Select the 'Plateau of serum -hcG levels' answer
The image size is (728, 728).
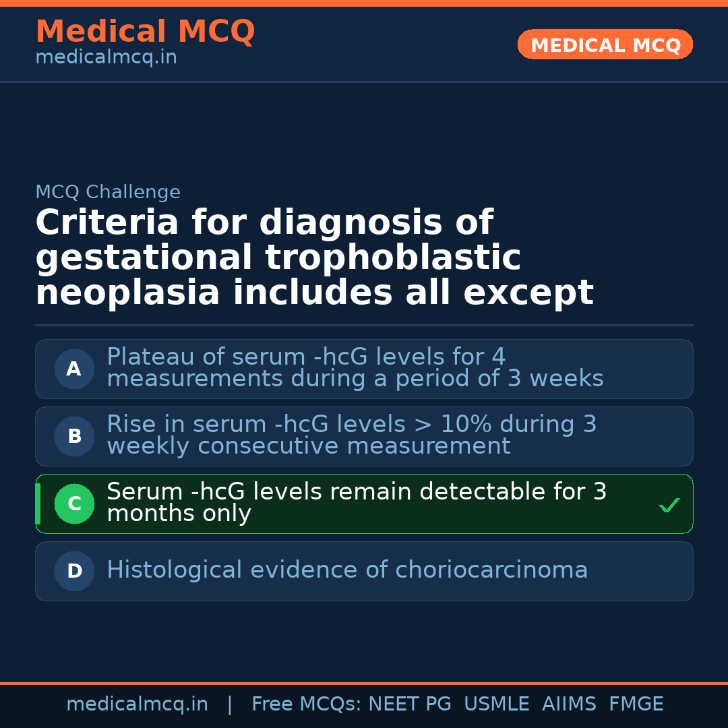[x=355, y=367]
